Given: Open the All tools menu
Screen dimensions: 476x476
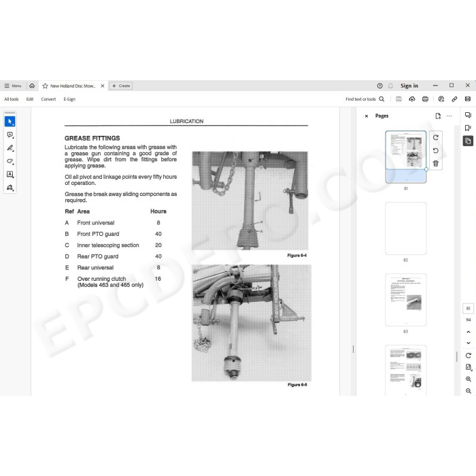Looking at the screenshot, I should click(12, 99).
